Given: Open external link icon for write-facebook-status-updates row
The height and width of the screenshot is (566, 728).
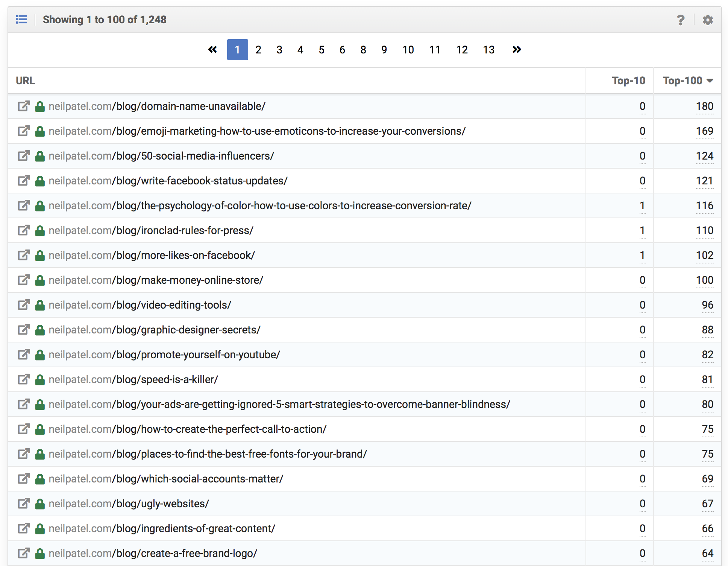Looking at the screenshot, I should pos(24,181).
